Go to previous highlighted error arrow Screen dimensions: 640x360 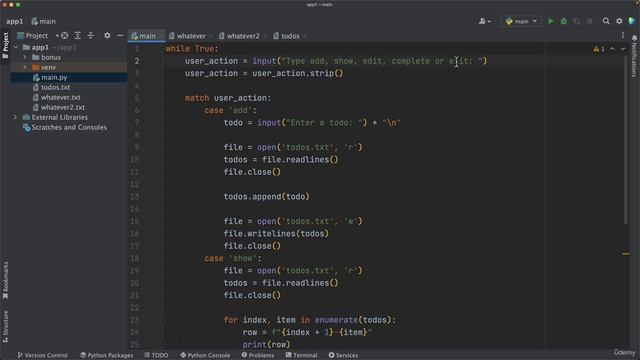[612, 49]
